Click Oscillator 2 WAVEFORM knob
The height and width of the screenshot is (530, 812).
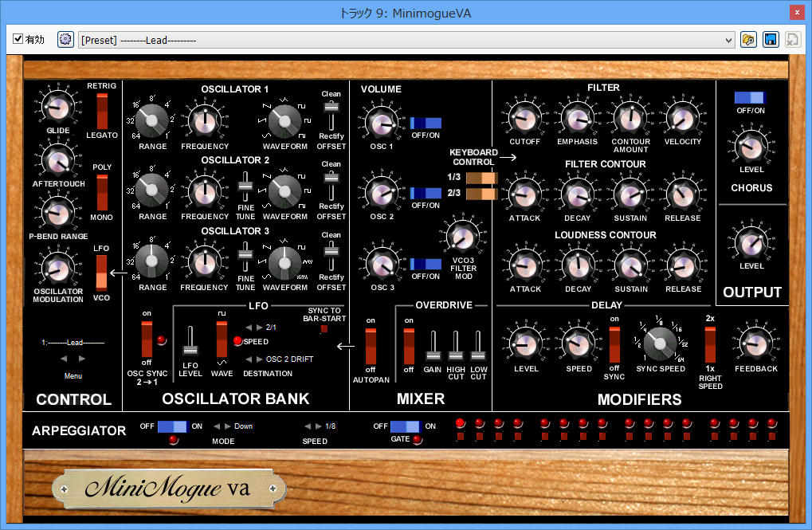tap(284, 191)
